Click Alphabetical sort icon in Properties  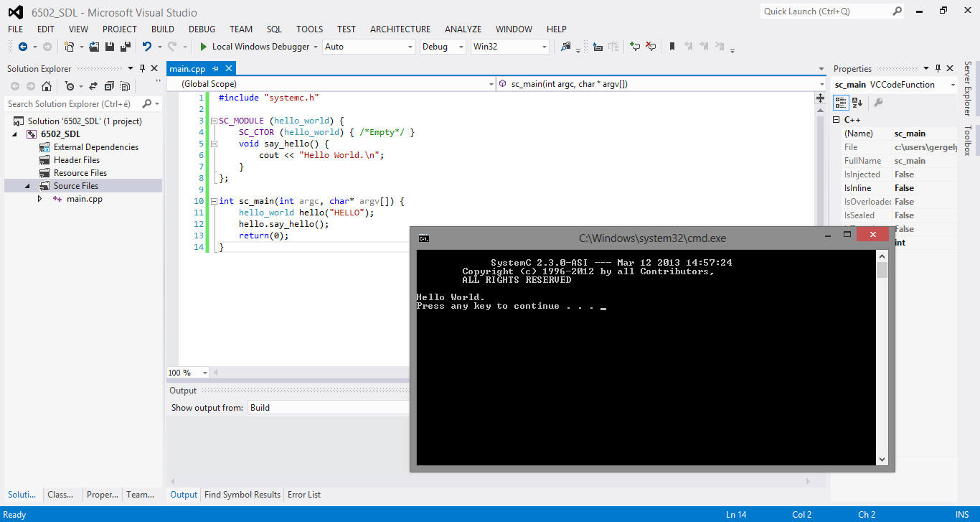tap(857, 103)
